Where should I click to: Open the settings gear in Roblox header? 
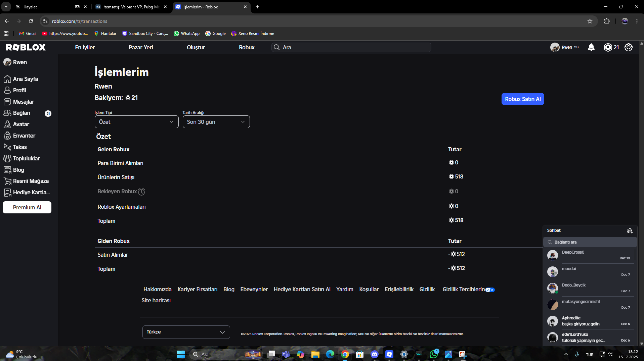pos(629,47)
